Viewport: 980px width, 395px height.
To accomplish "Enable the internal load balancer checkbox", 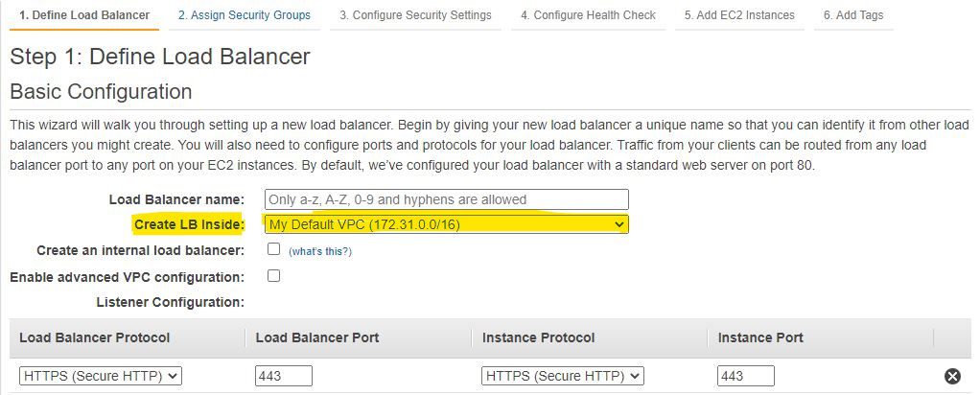I will coord(273,249).
